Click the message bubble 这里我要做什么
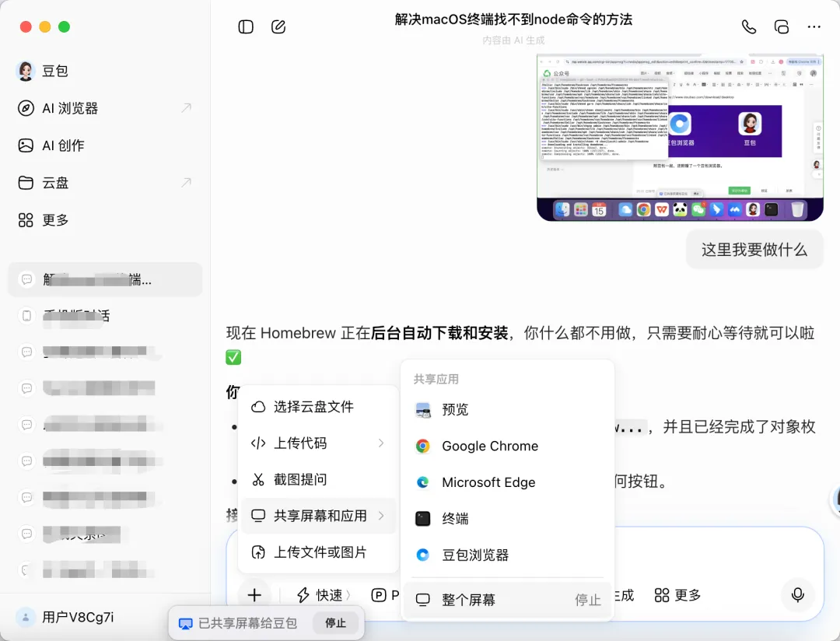 click(754, 250)
